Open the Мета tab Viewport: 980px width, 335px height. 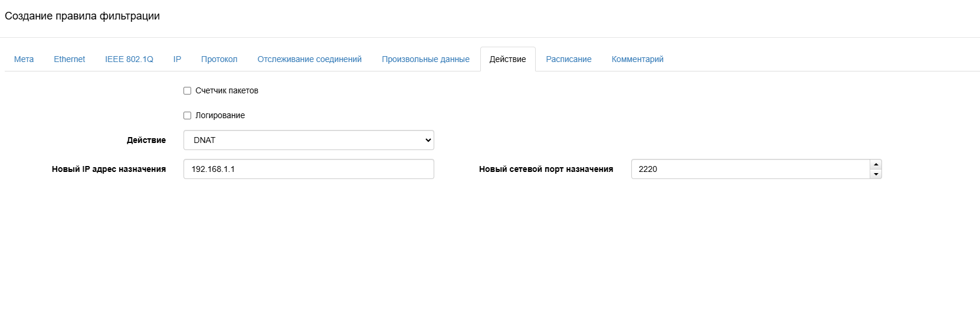24,59
